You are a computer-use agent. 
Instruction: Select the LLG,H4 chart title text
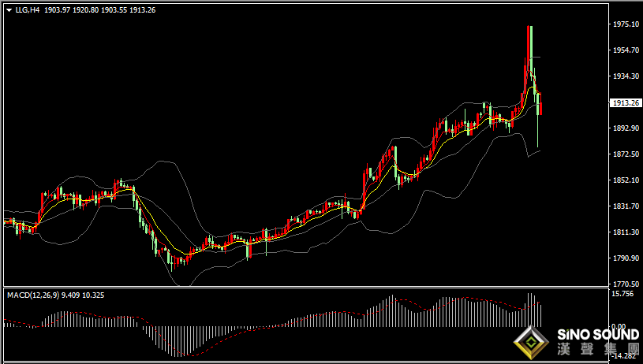click(x=28, y=10)
